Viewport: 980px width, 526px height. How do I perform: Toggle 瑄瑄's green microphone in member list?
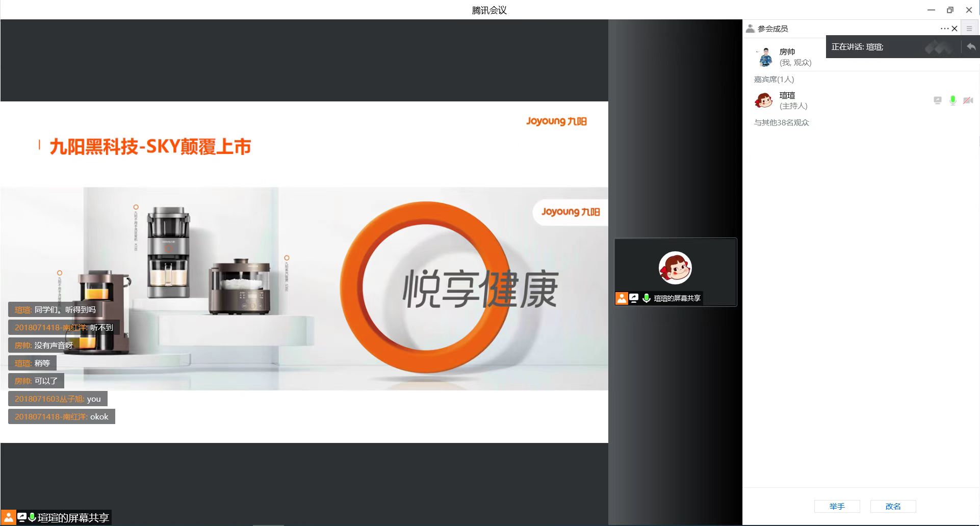(x=952, y=100)
